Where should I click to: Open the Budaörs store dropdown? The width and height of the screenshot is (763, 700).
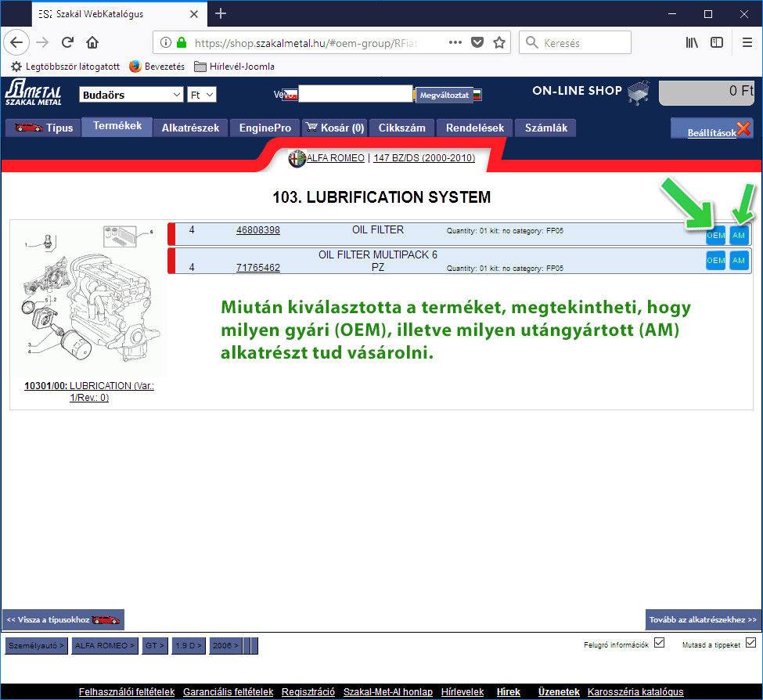131,95
